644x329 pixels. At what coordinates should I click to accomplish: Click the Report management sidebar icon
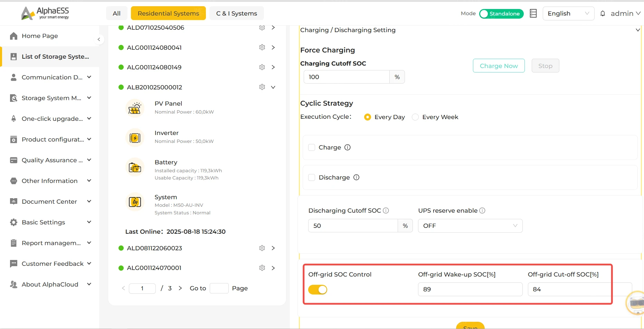(x=13, y=243)
